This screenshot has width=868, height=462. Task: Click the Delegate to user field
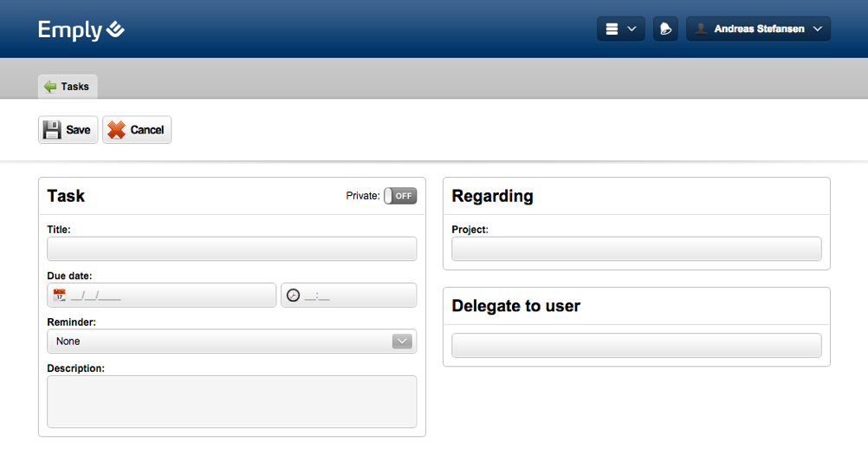pos(636,345)
